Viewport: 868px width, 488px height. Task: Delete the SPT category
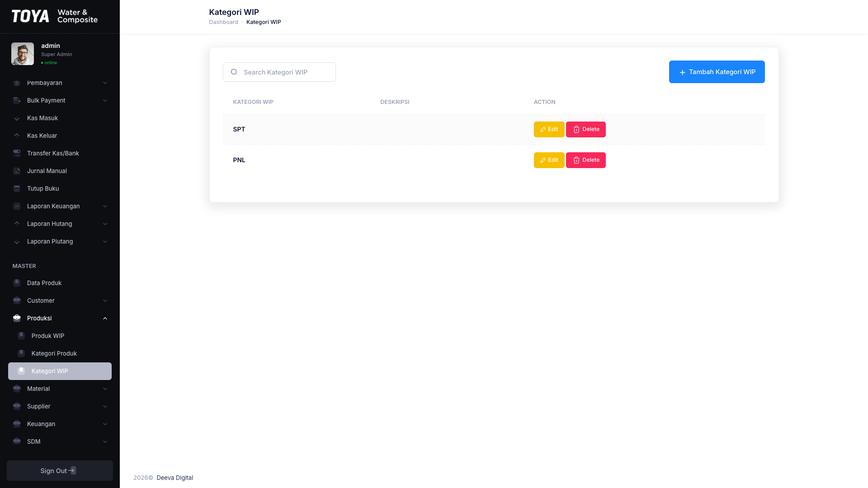tap(585, 129)
